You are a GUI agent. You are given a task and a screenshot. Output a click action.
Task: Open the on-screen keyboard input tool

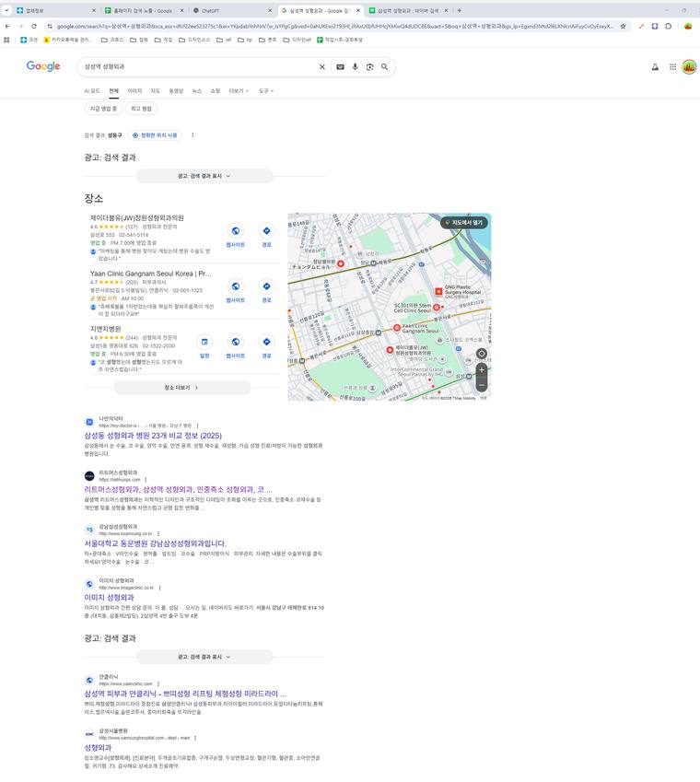(x=340, y=67)
